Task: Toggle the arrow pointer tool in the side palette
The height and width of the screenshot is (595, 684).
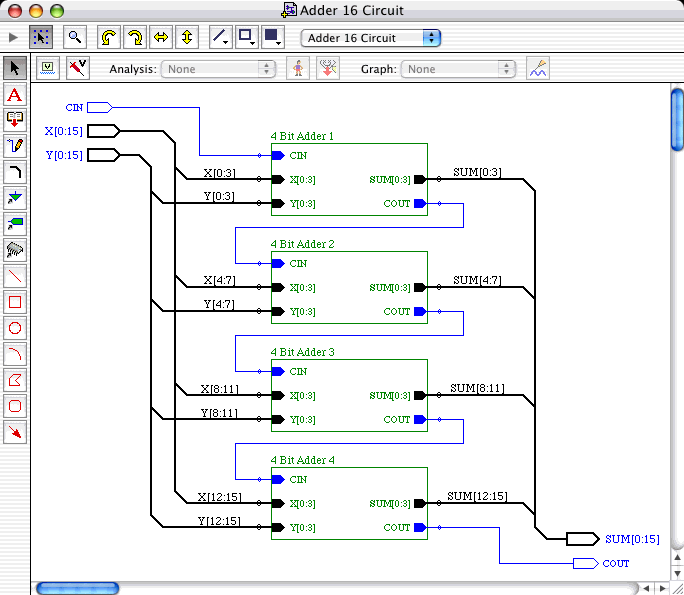Action: (15, 69)
